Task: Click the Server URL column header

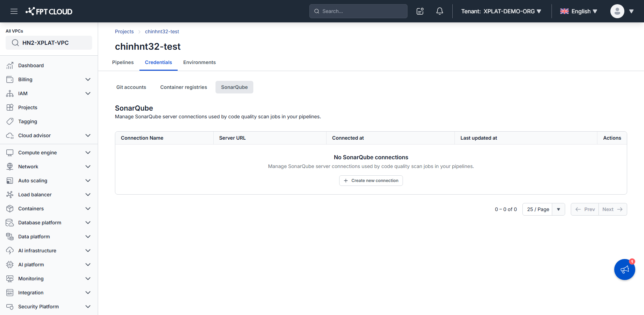Action: pyautogui.click(x=270, y=138)
